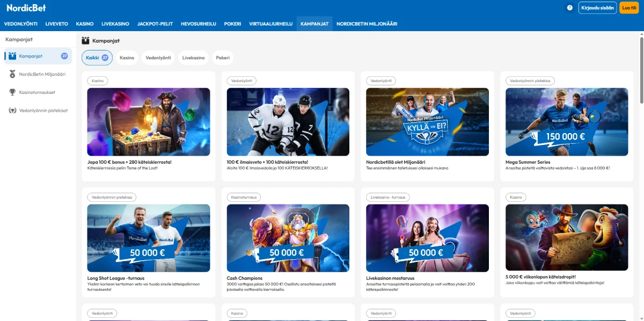Click Kasino tag on pirate card
This screenshot has width=644, height=321.
point(98,81)
